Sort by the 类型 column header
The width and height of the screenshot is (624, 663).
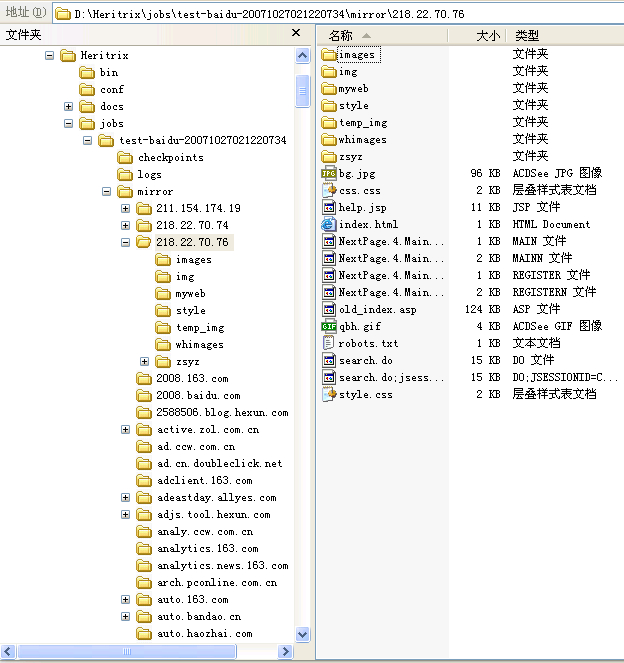[x=565, y=36]
